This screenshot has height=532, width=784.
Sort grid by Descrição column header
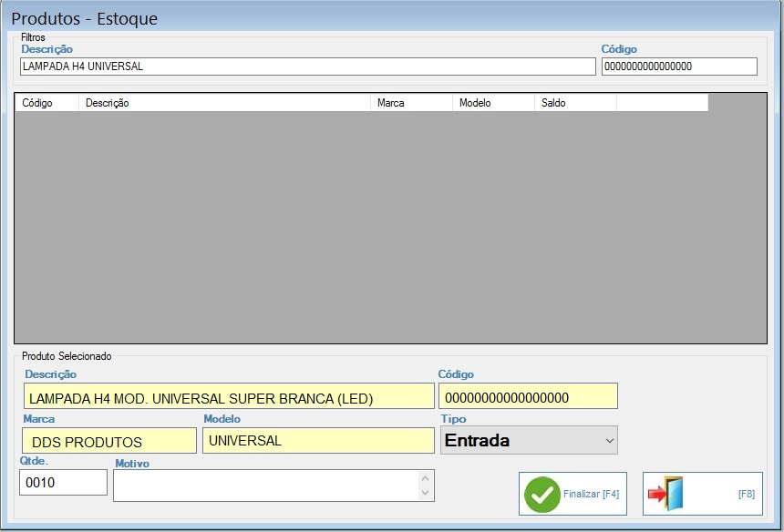tap(224, 103)
